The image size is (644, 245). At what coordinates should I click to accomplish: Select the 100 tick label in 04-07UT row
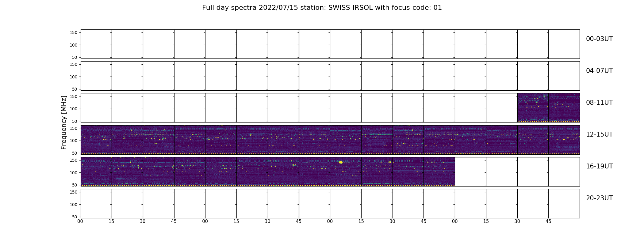[73, 77]
